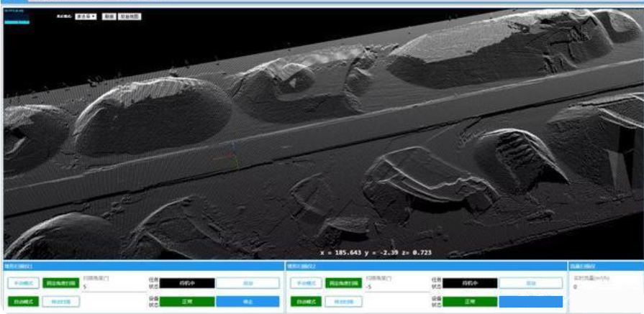Click the XYZ axis gizmo in the 3D view
644x314 pixels.
point(232,153)
